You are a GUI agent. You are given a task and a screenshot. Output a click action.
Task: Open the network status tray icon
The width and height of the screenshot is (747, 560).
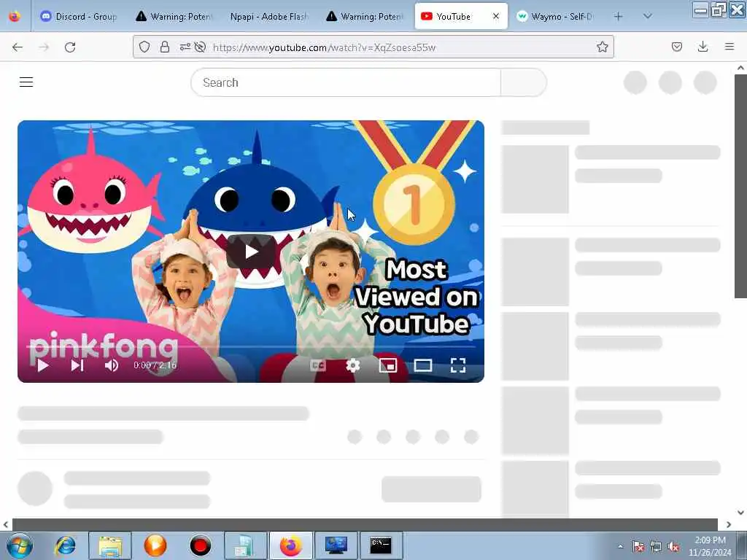pos(656,547)
